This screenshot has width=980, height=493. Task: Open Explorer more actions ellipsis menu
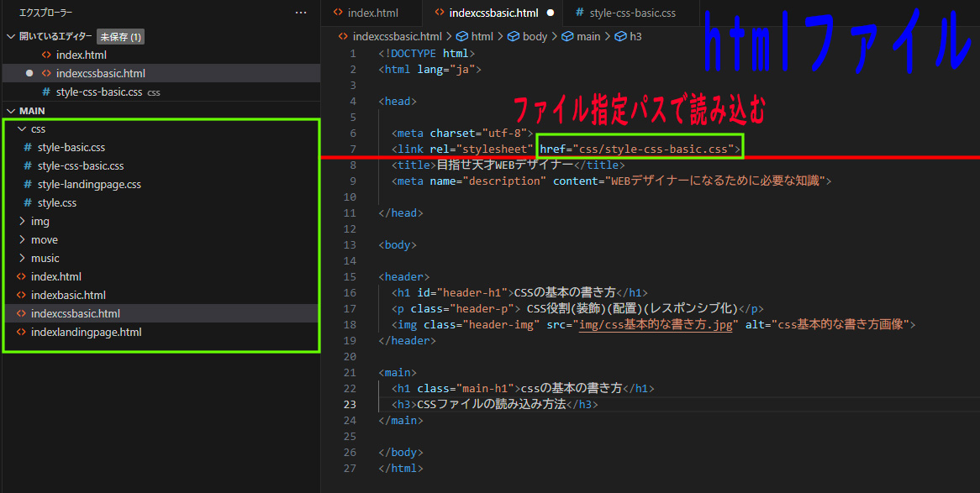pos(301,13)
